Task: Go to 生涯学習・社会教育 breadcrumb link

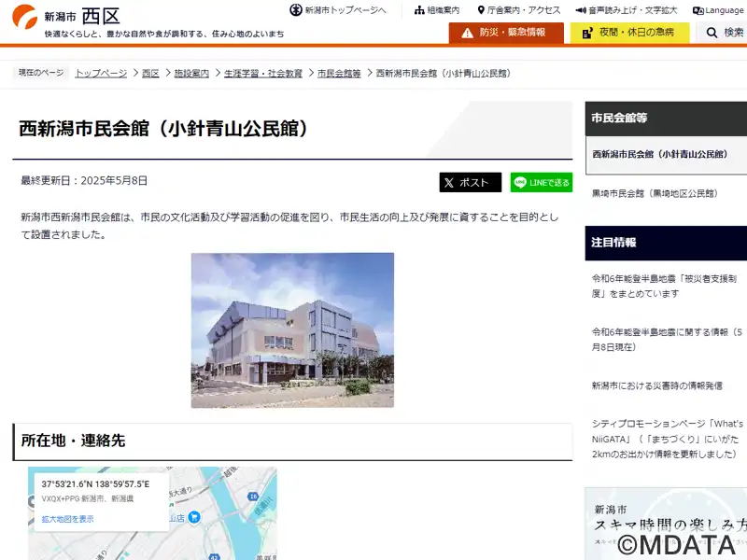Action: 263,74
